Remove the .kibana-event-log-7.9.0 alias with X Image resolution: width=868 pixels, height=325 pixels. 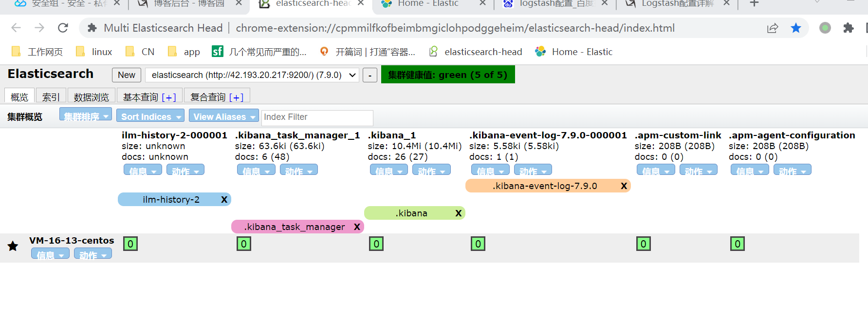coord(624,186)
